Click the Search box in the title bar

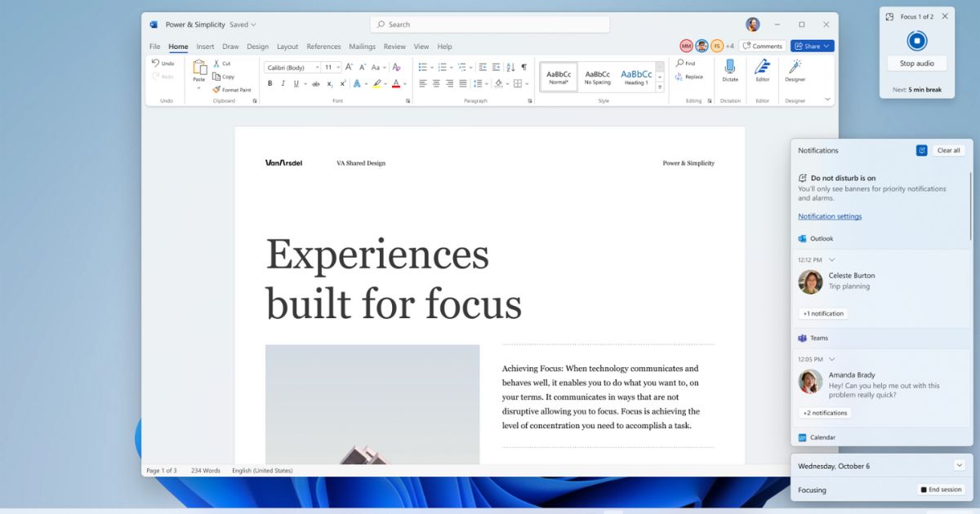coord(490,24)
